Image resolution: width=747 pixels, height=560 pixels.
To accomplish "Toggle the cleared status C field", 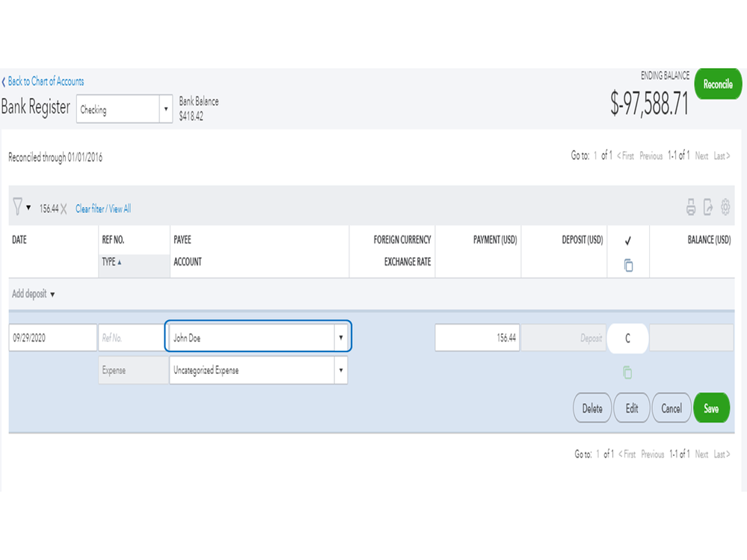I will click(627, 338).
